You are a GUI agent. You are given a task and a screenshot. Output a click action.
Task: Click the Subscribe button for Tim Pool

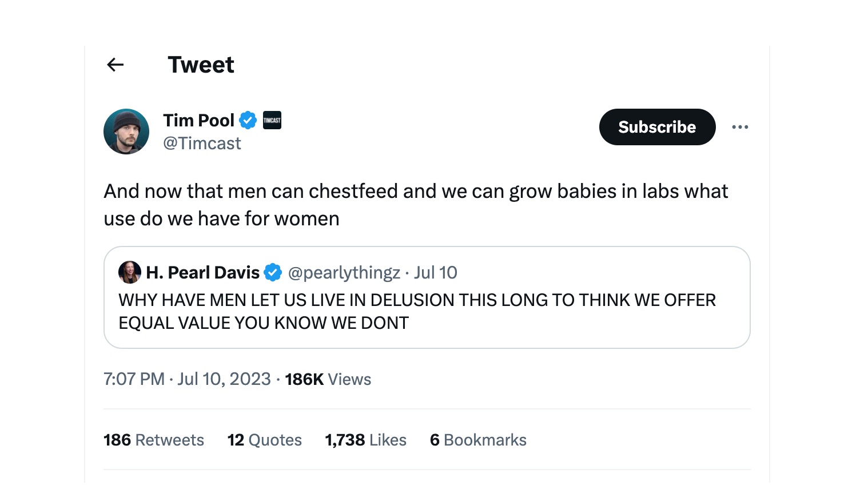tap(656, 127)
